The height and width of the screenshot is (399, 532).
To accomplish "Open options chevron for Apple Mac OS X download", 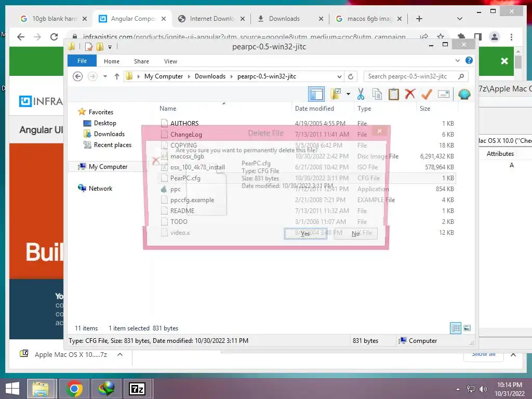I will [x=120, y=354].
